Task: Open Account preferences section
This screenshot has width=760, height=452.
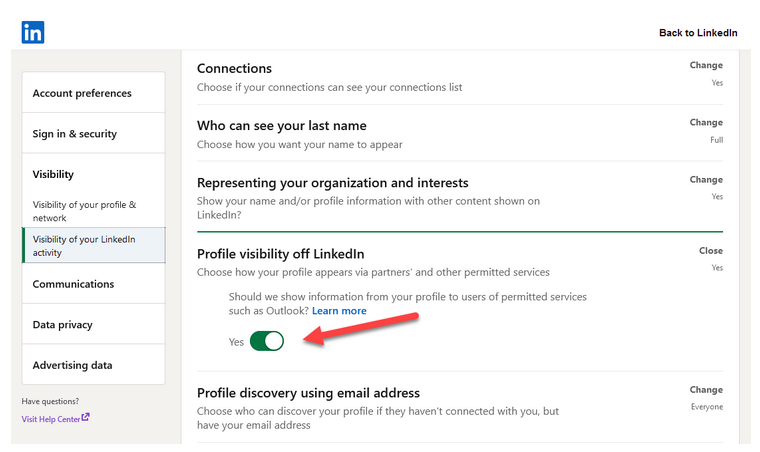Action: point(82,93)
